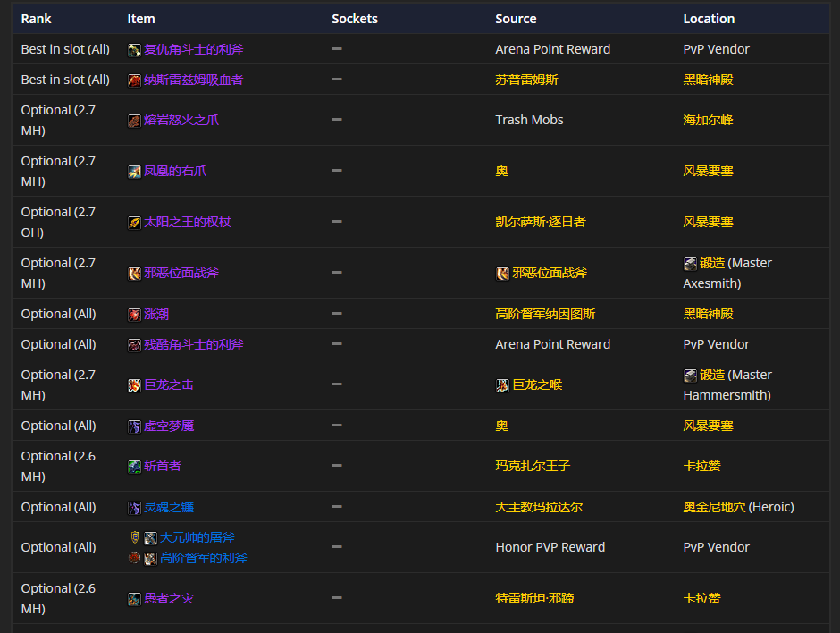Click the Rank column header
This screenshot has height=633, width=840.
(x=37, y=19)
